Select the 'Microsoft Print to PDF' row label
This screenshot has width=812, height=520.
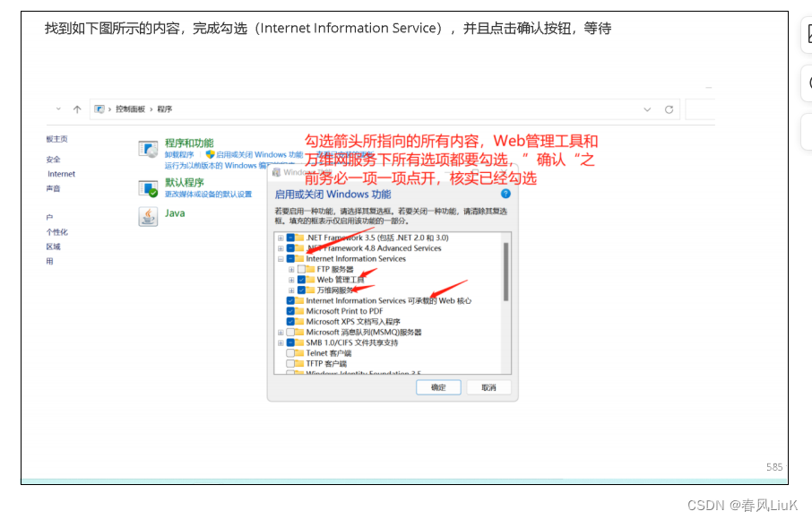pos(344,311)
